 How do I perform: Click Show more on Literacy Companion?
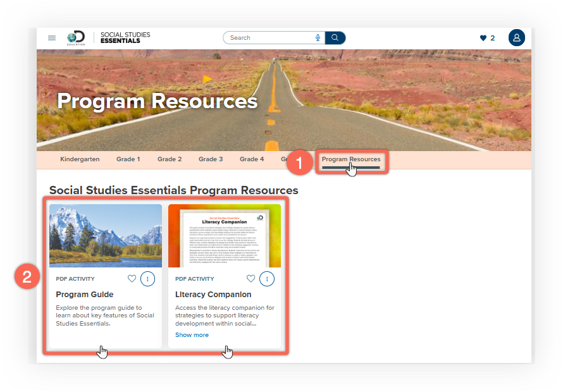coord(192,335)
